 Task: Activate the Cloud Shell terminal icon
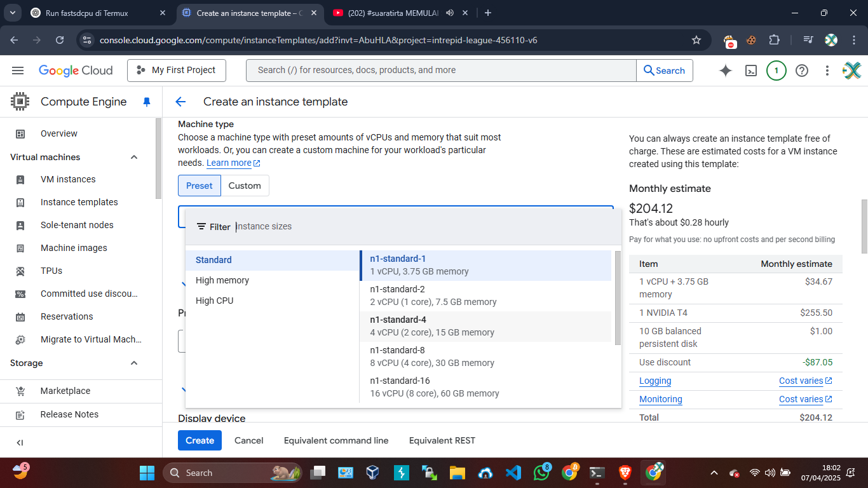751,71
